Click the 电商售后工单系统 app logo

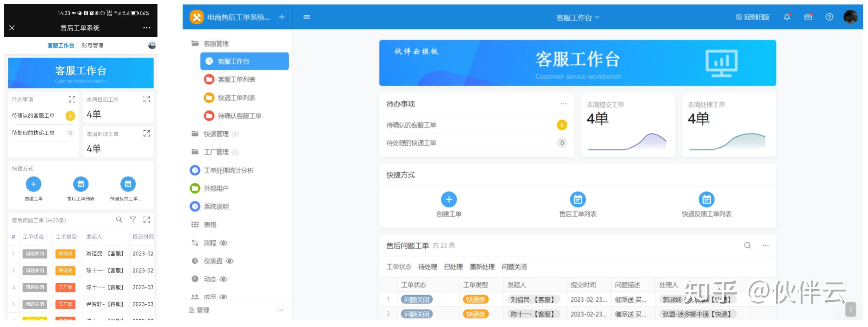click(x=197, y=17)
